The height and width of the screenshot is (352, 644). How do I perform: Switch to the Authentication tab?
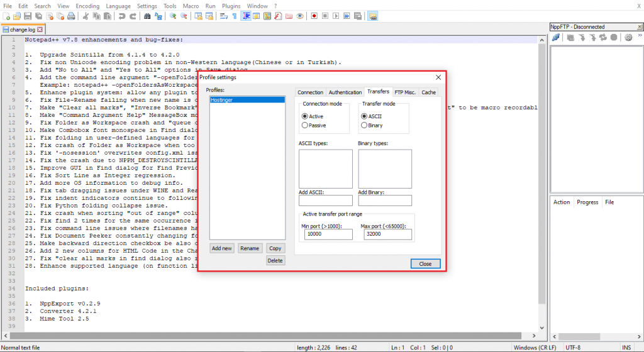345,92
